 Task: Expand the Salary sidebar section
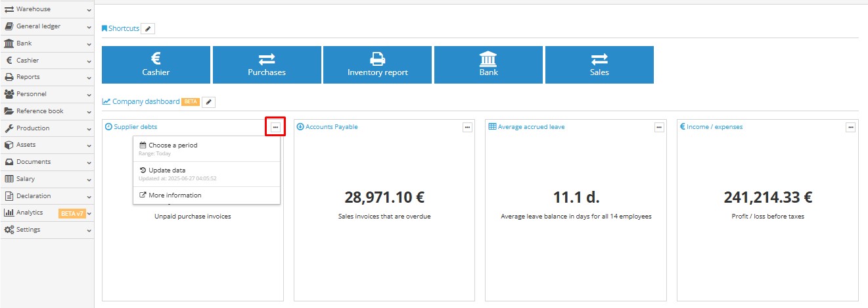click(47, 179)
